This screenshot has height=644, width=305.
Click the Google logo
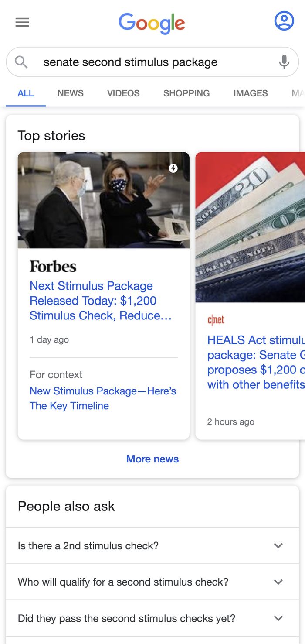[x=152, y=23]
